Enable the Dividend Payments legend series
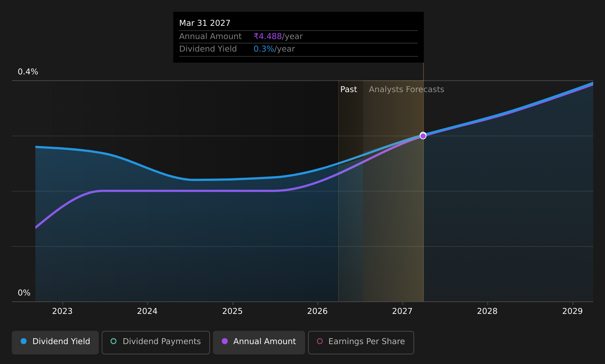 point(156,342)
